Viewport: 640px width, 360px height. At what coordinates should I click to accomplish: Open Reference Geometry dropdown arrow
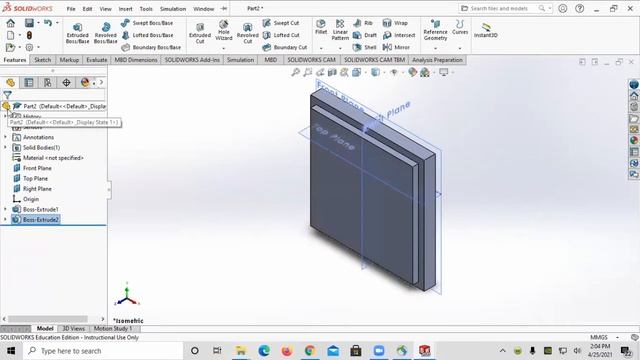[435, 48]
